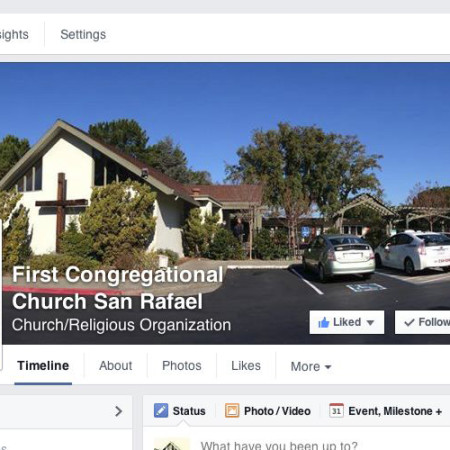Expand the Liked dropdown arrow
Viewport: 450px width, 450px height.
[370, 323]
